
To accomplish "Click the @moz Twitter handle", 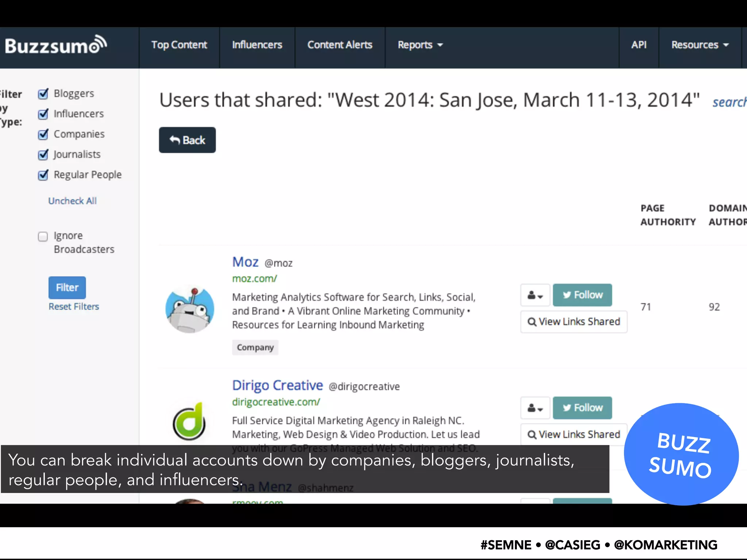I will 279,263.
